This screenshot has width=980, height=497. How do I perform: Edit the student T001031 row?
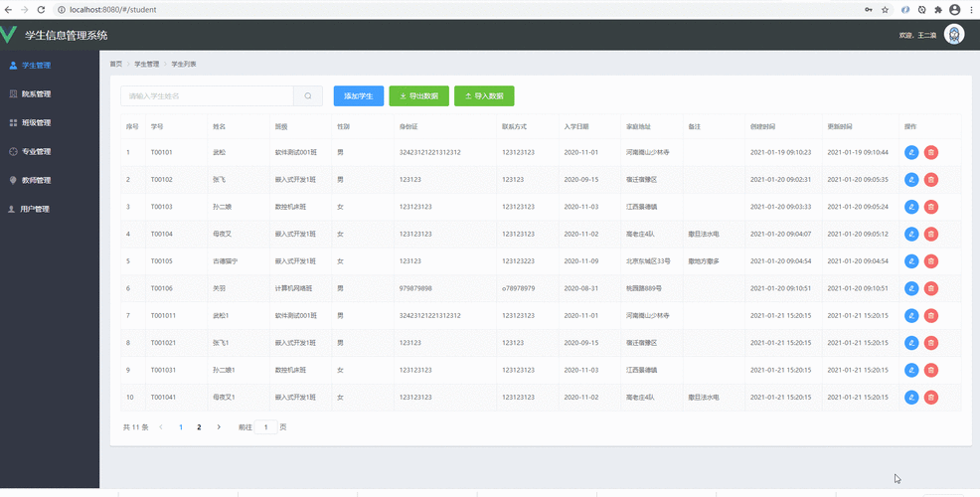click(x=911, y=370)
